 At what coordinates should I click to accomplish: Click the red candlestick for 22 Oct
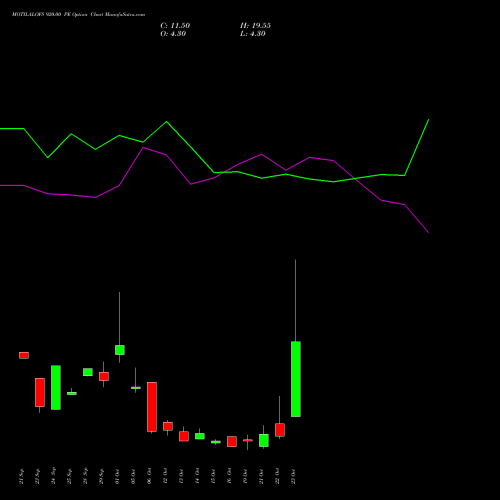pyautogui.click(x=280, y=430)
